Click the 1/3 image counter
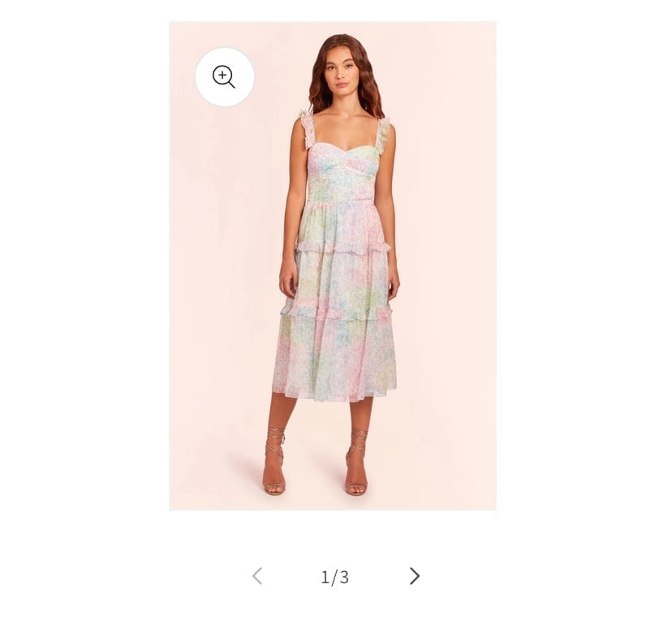This screenshot has height=623, width=672. [334, 577]
